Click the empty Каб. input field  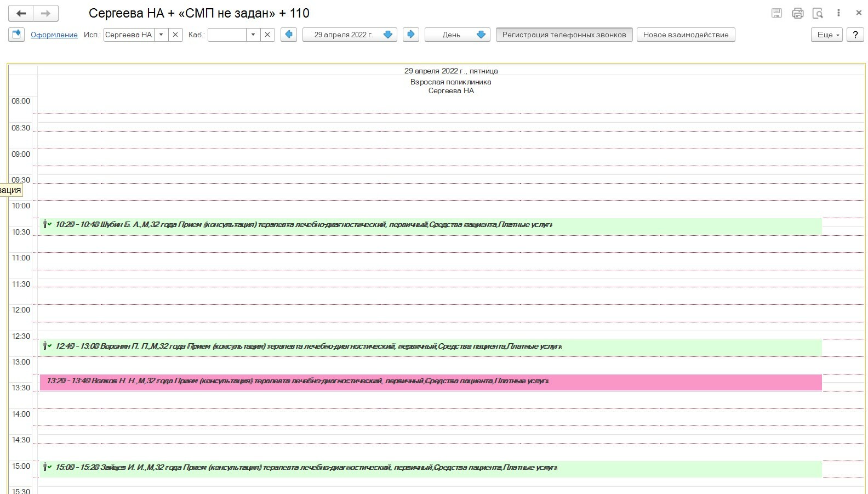(227, 35)
